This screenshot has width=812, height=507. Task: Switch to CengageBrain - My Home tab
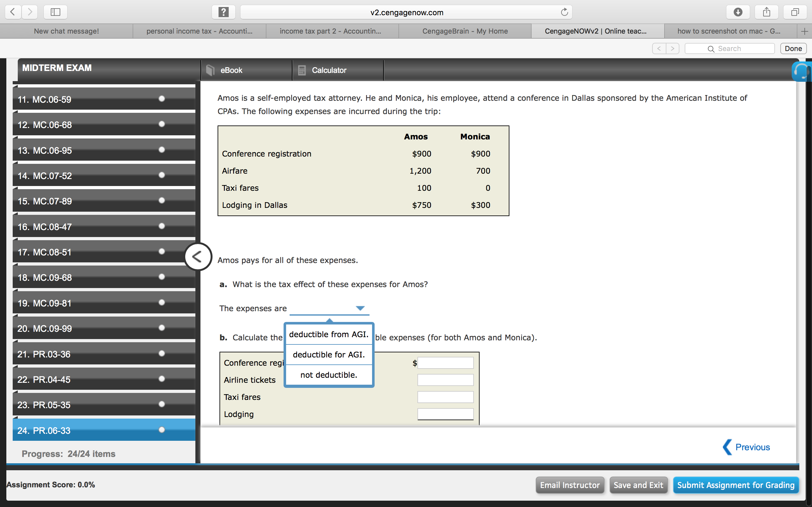point(465,31)
